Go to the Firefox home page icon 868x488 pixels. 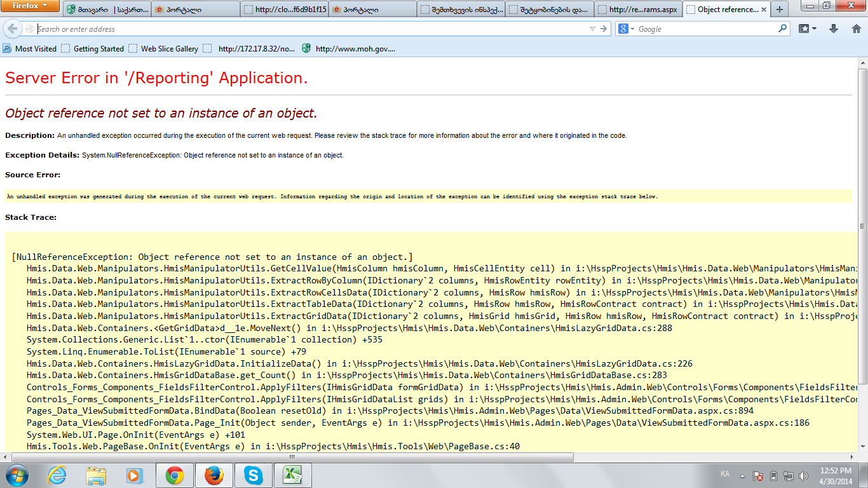point(855,29)
